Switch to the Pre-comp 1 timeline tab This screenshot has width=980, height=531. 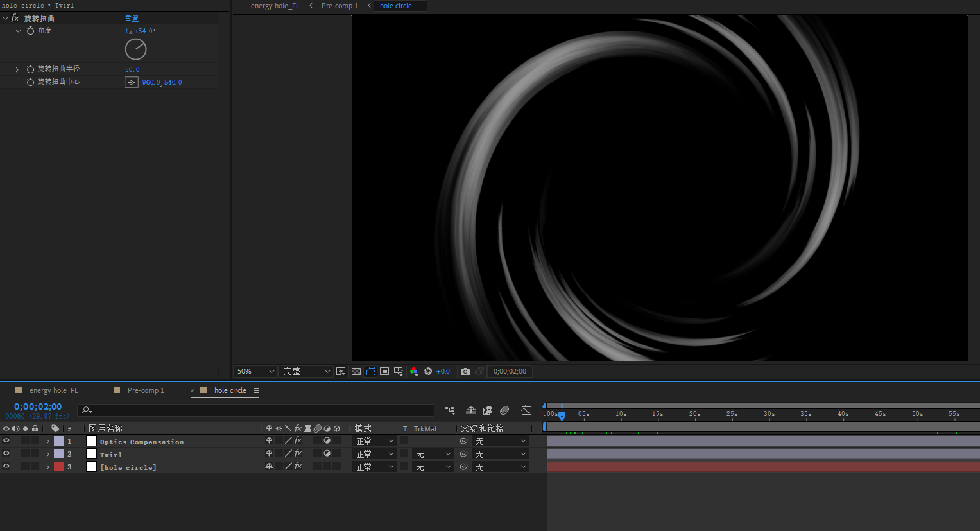(x=146, y=390)
